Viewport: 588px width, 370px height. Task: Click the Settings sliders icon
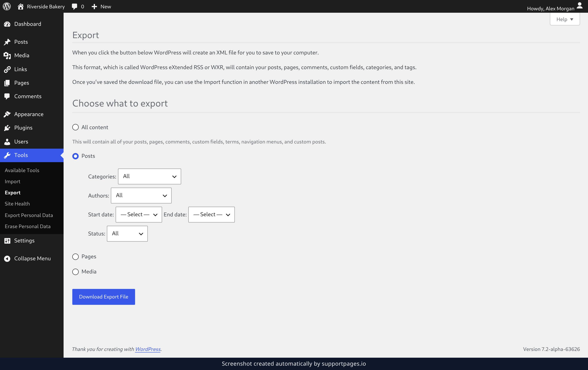click(7, 241)
